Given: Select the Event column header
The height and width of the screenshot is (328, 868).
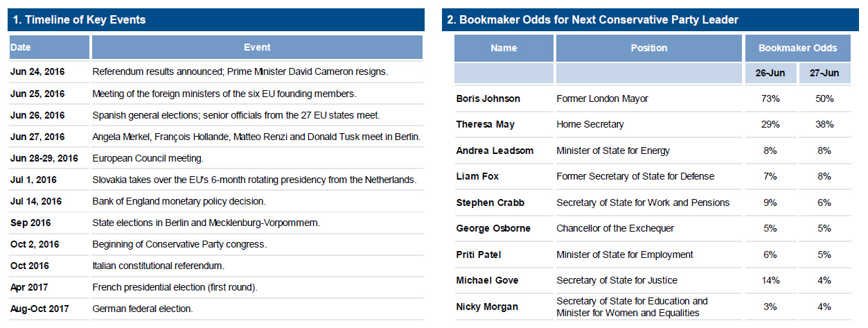Looking at the screenshot, I should [257, 48].
